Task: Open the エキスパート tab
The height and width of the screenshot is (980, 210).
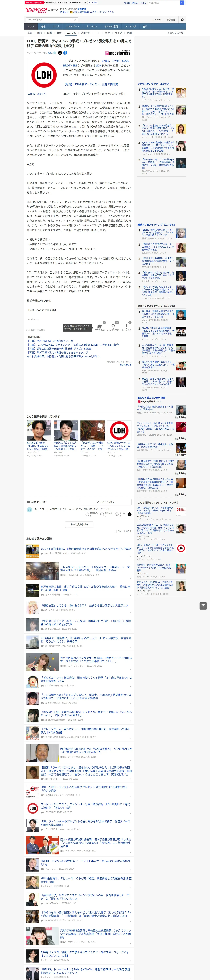Action: [72, 27]
